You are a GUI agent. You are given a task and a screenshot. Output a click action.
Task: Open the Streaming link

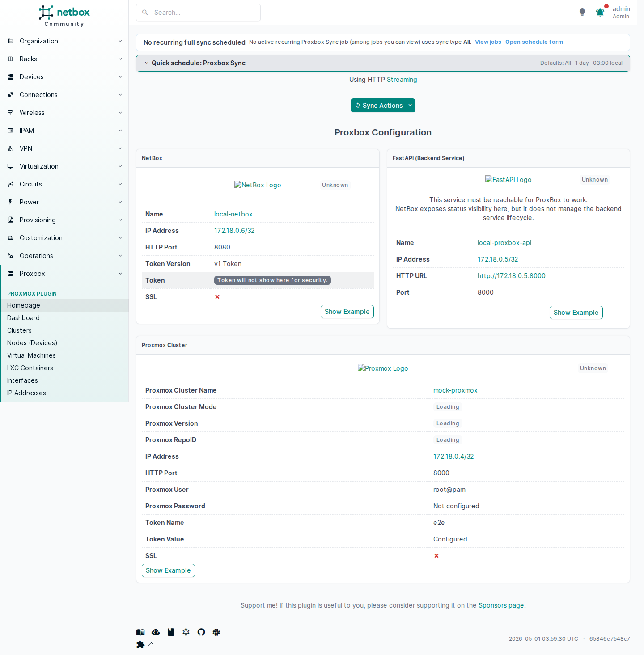[402, 80]
